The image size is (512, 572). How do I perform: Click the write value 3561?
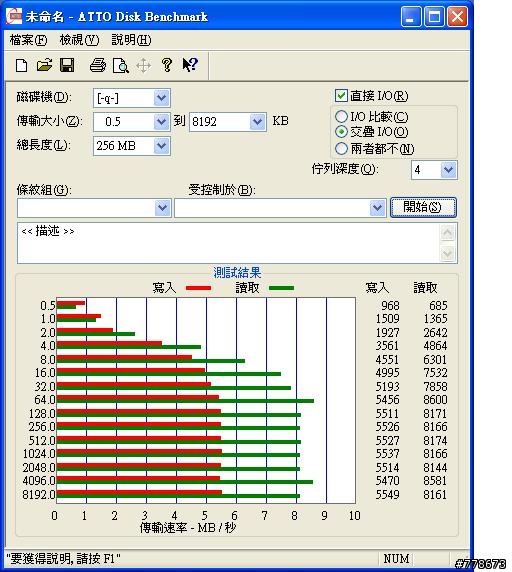tap(387, 345)
